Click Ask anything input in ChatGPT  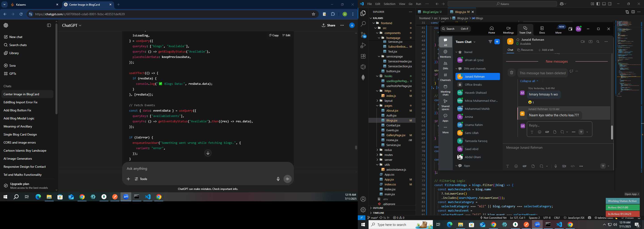click(208, 169)
